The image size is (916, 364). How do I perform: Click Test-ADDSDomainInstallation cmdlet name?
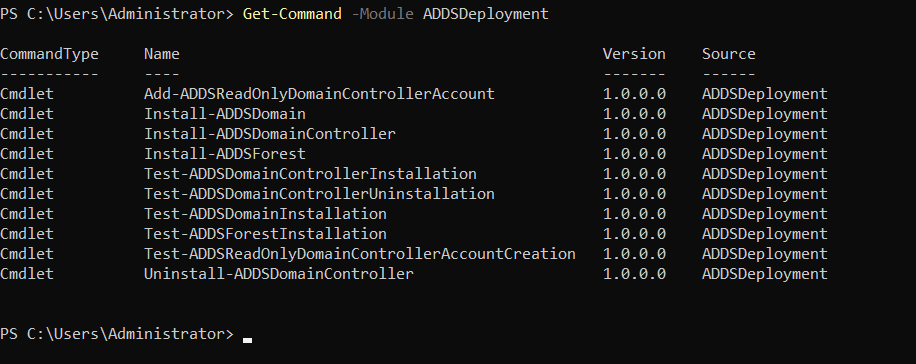click(265, 214)
